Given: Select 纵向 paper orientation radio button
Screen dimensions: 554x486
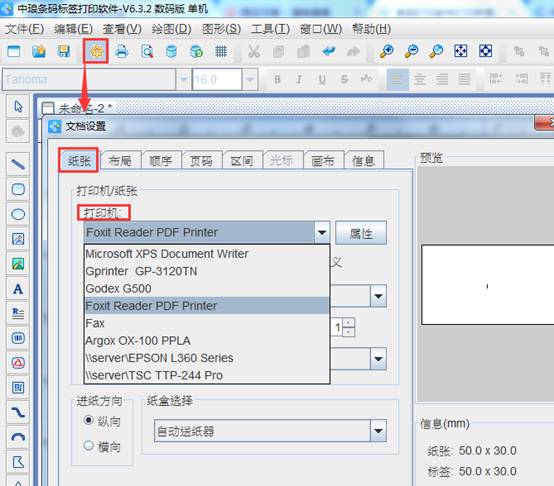Looking at the screenshot, I should 88,420.
